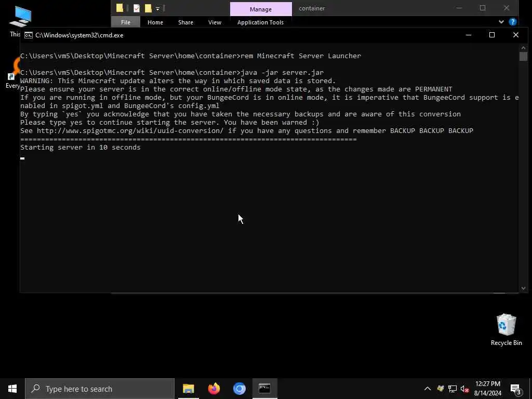The height and width of the screenshot is (399, 532).
Task: Open the cmd.exe window system menu icon
Action: click(29, 35)
